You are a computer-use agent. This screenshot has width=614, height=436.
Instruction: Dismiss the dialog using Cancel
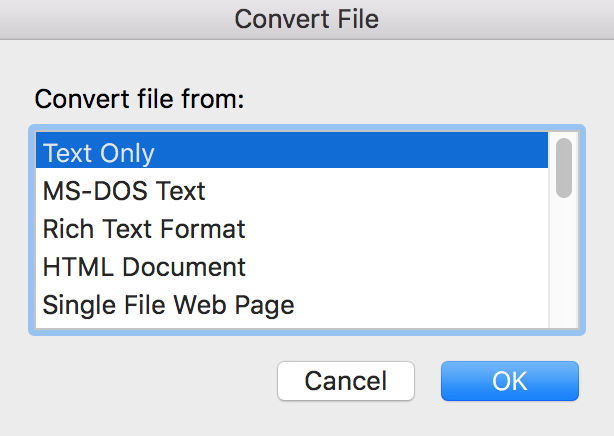click(345, 381)
